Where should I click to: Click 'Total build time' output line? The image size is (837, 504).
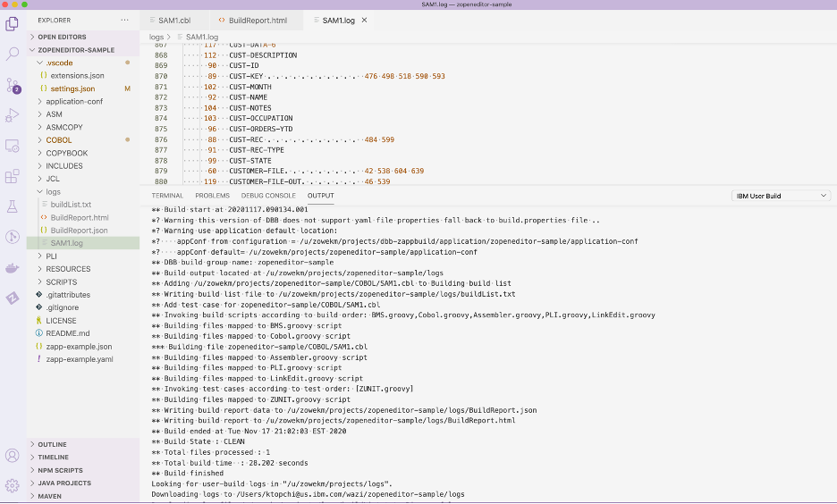(x=230, y=463)
